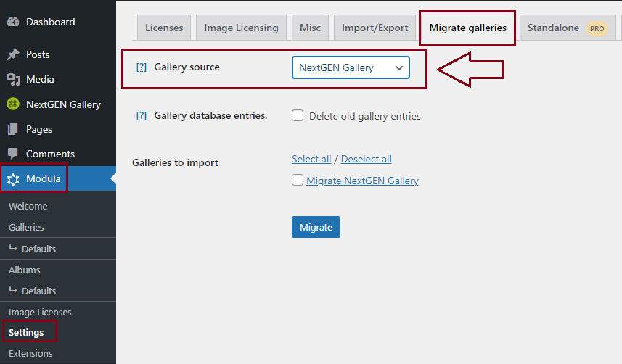Click the Comments speech bubble icon
Image resolution: width=622 pixels, height=364 pixels.
click(13, 154)
